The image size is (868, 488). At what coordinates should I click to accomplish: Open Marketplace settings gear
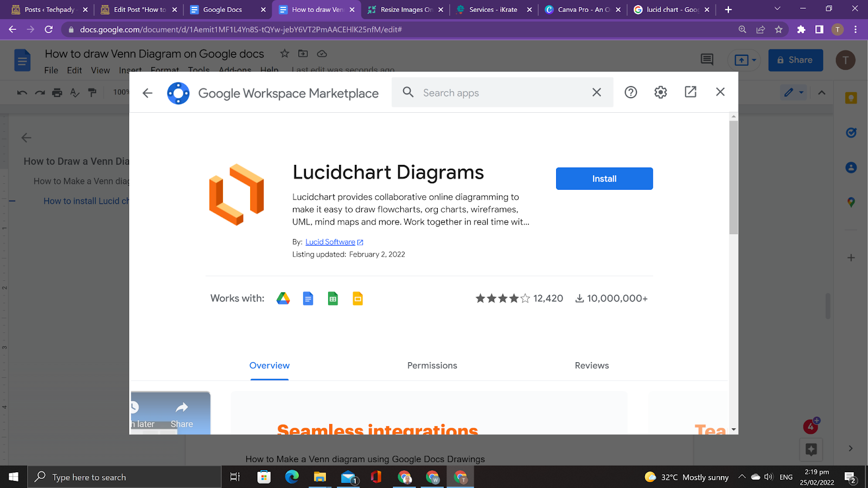[x=660, y=92]
